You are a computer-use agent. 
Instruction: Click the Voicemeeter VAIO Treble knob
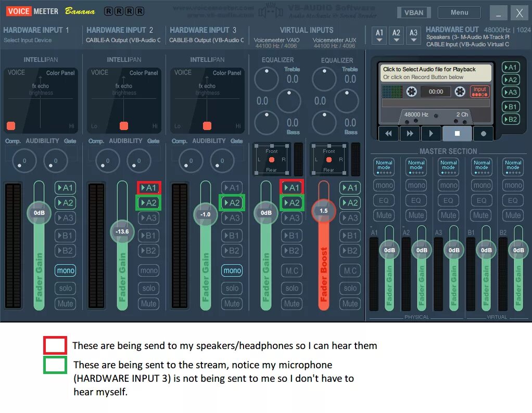click(267, 79)
